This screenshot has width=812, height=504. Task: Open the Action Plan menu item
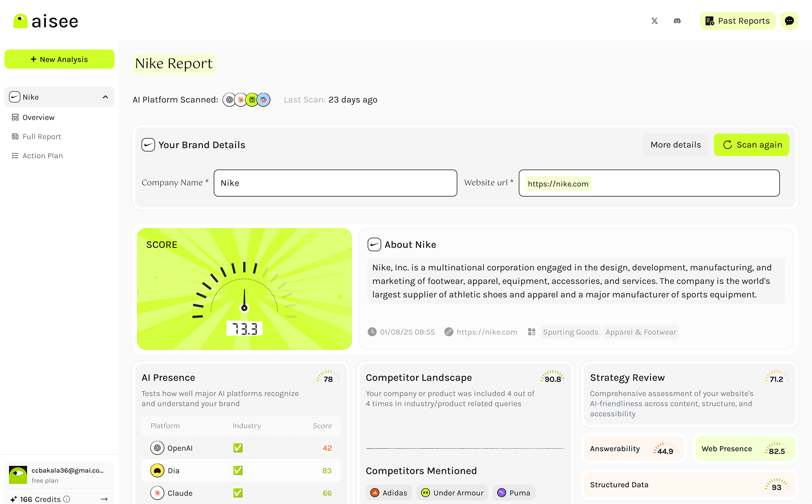[42, 156]
